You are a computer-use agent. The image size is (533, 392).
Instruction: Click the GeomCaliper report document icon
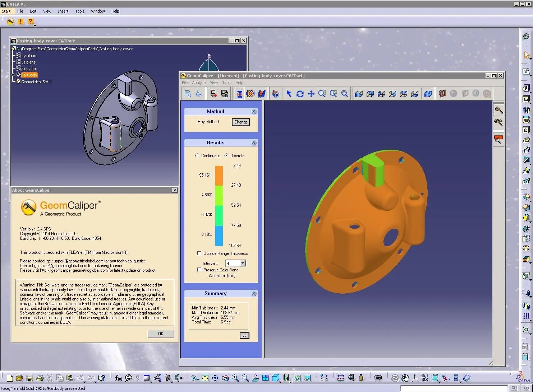pos(187,94)
